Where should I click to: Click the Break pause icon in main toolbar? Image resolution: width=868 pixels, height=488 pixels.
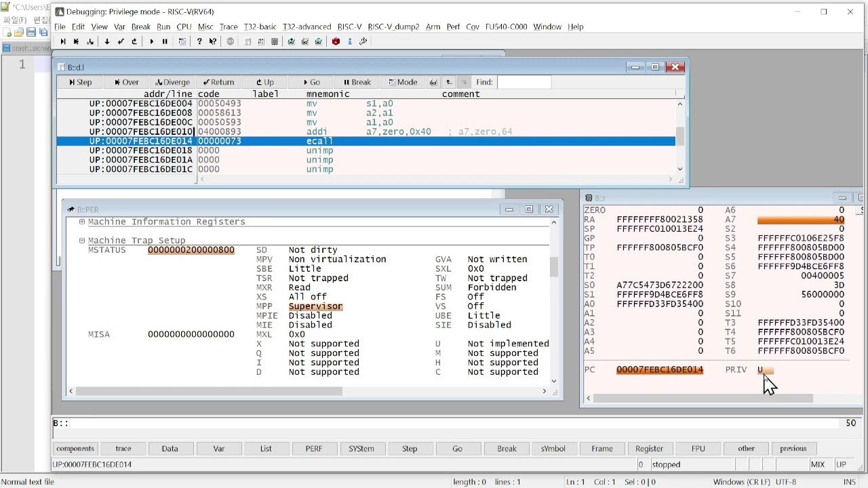coord(165,41)
